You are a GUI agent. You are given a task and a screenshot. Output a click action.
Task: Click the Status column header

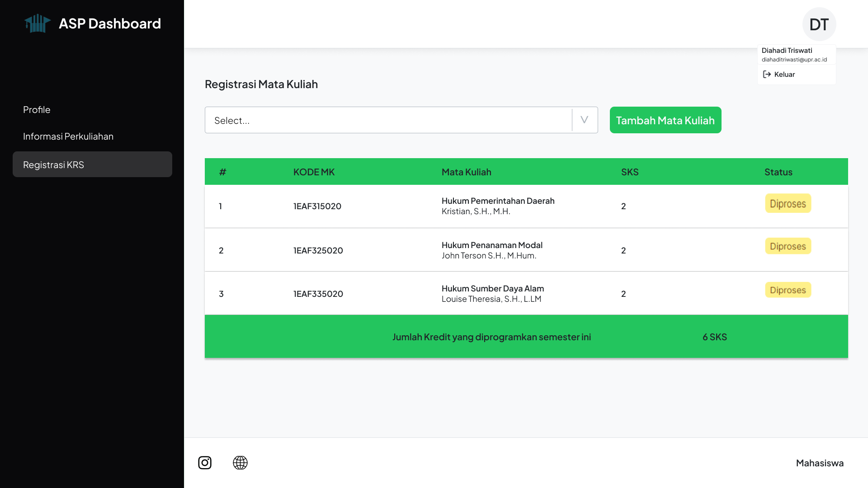pos(778,172)
